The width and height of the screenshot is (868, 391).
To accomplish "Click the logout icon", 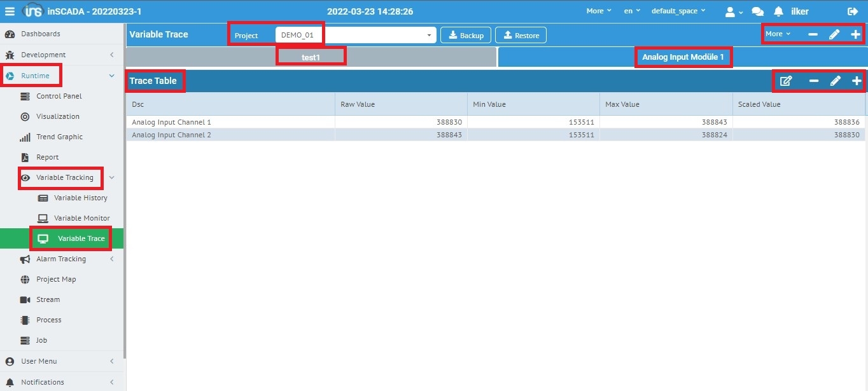I will [x=853, y=11].
